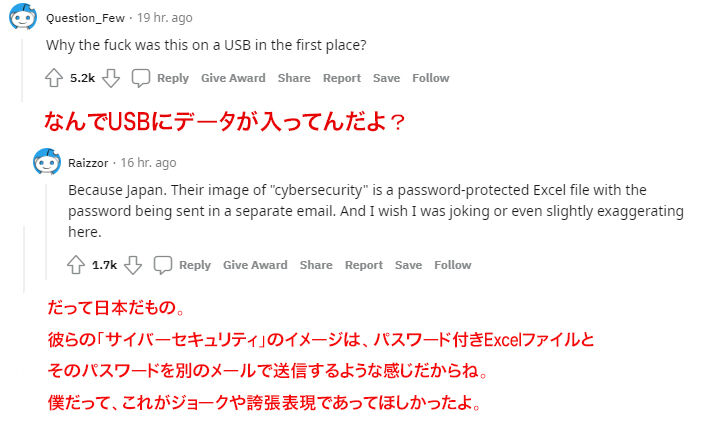
Task: Open Question_Few's profile via username
Action: (85, 18)
